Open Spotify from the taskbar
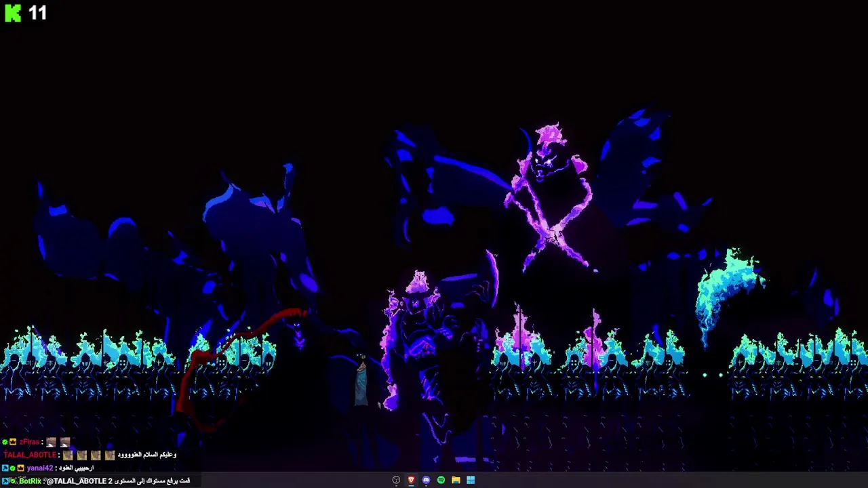868x488 pixels. 441,480
